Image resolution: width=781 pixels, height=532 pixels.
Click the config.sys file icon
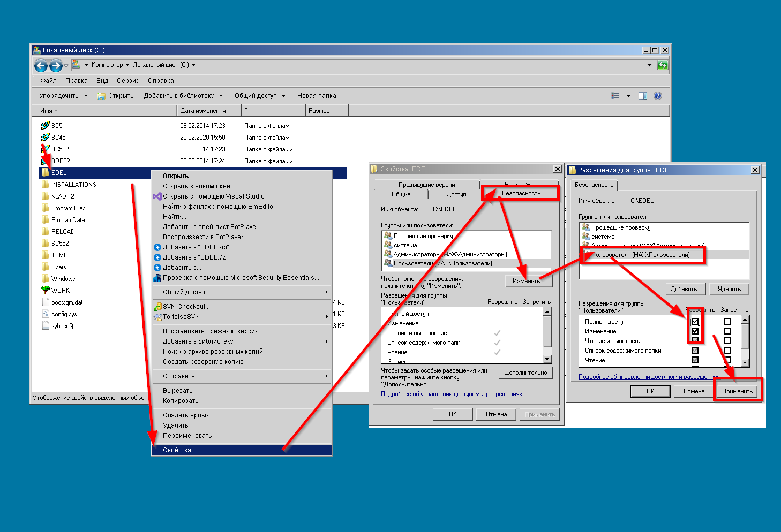pyautogui.click(x=46, y=314)
